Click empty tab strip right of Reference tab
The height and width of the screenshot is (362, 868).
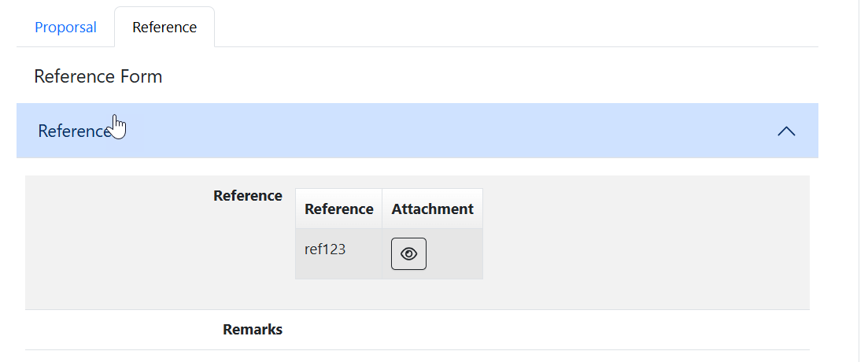[512, 28]
